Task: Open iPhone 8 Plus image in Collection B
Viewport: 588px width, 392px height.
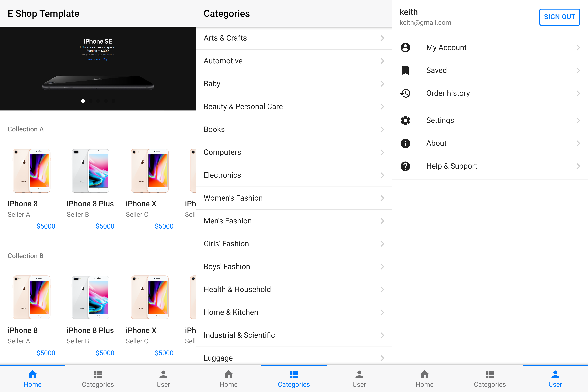Action: coord(90,297)
